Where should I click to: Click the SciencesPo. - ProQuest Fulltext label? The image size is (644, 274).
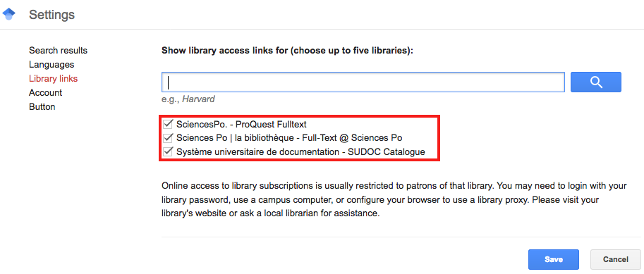pyautogui.click(x=241, y=124)
